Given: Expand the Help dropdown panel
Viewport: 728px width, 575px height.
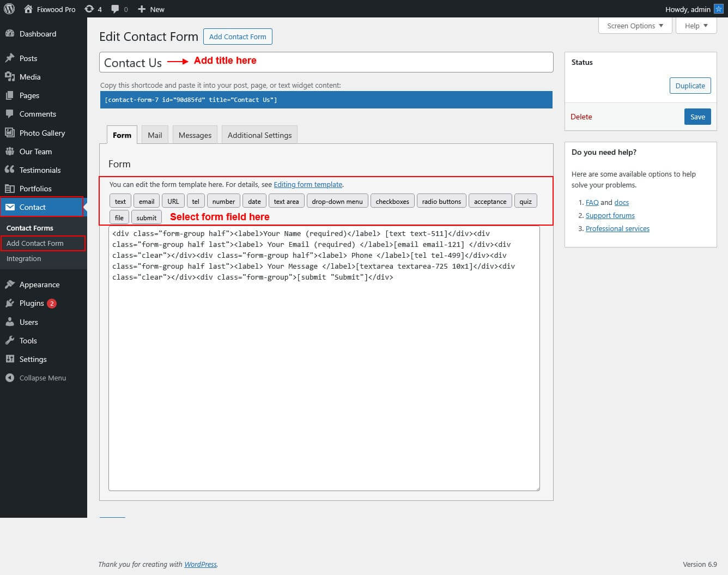Looking at the screenshot, I should click(x=696, y=26).
